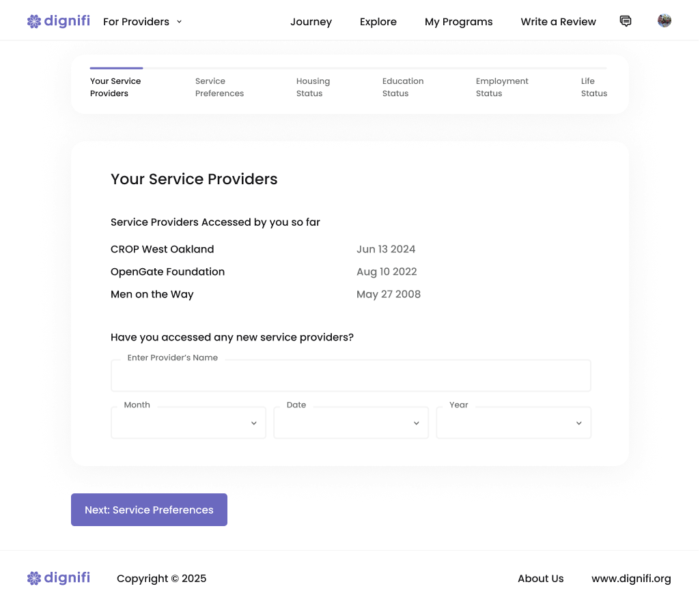Click the Your Service Providers page heading
The height and width of the screenshot is (608, 700).
194,179
